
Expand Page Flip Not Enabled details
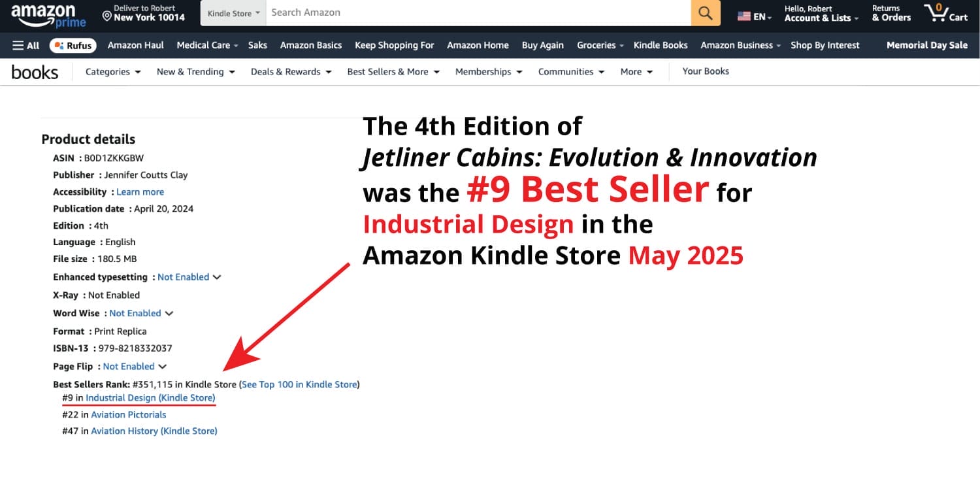[162, 366]
